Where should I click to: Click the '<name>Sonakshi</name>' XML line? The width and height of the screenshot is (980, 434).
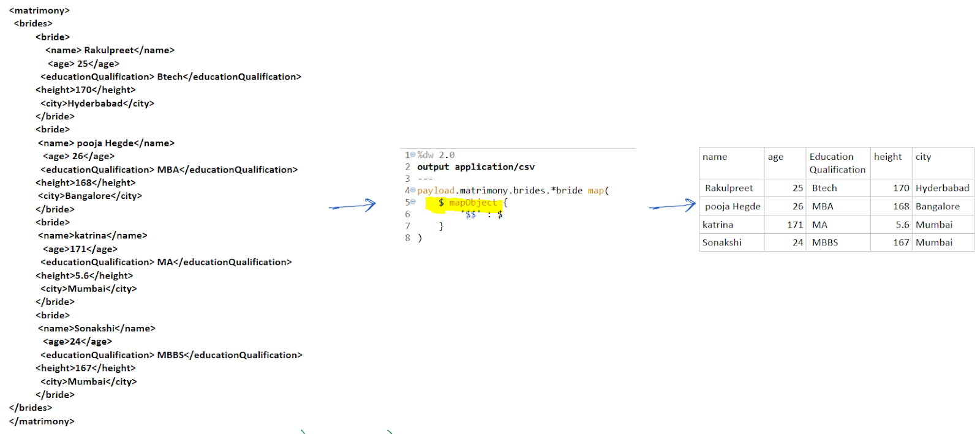pos(97,329)
